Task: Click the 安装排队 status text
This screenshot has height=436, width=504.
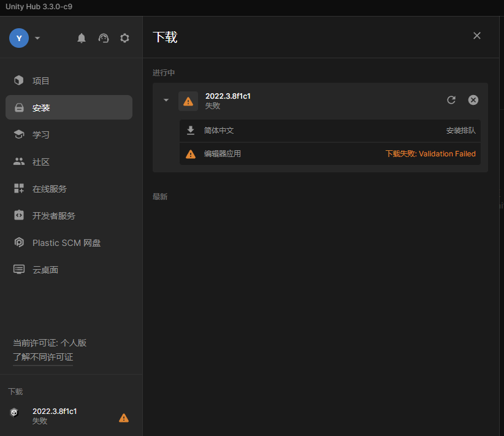Action: [x=461, y=130]
